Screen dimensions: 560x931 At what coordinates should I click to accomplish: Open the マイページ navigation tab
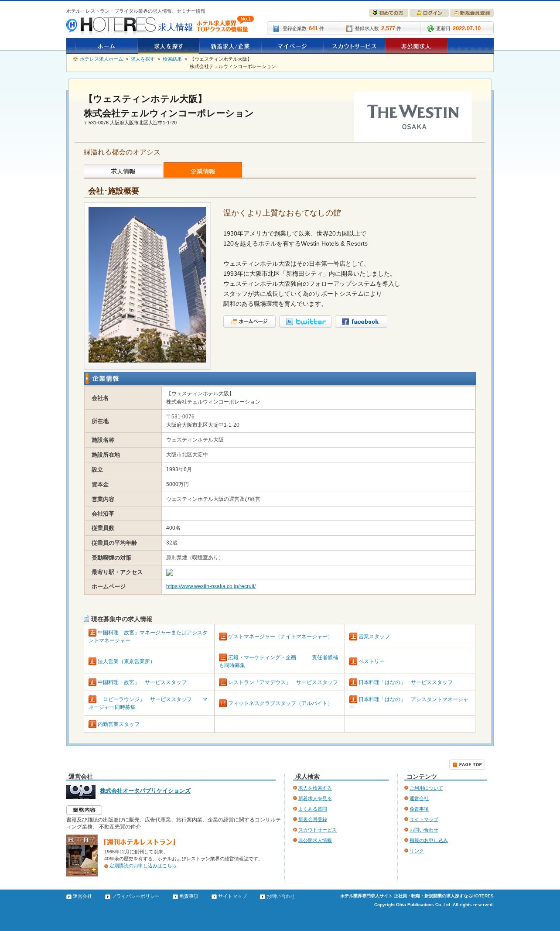click(292, 46)
